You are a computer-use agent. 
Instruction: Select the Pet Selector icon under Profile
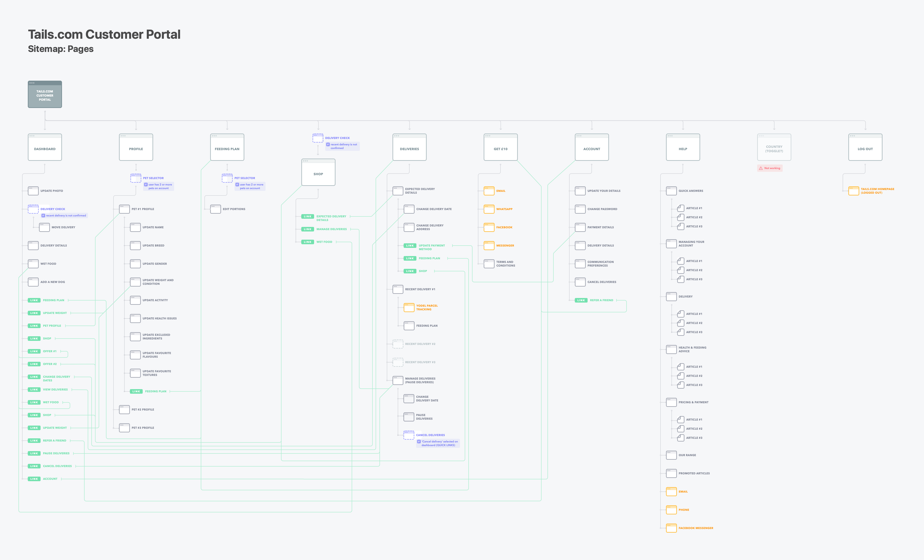tap(135, 178)
